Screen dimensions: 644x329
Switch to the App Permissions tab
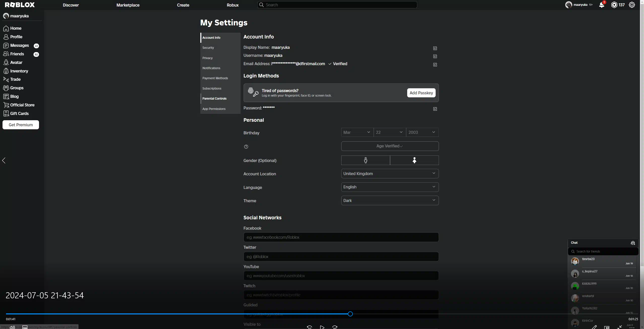click(x=220, y=109)
